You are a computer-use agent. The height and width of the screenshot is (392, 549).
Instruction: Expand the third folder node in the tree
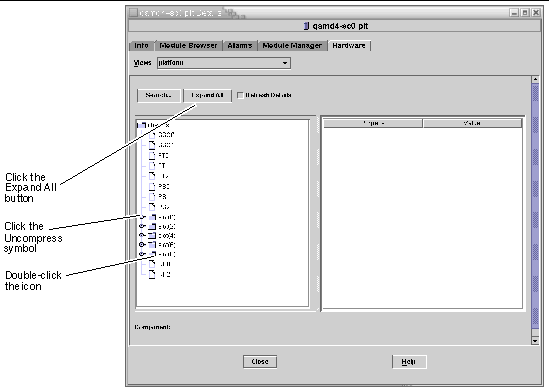pyautogui.click(x=142, y=236)
